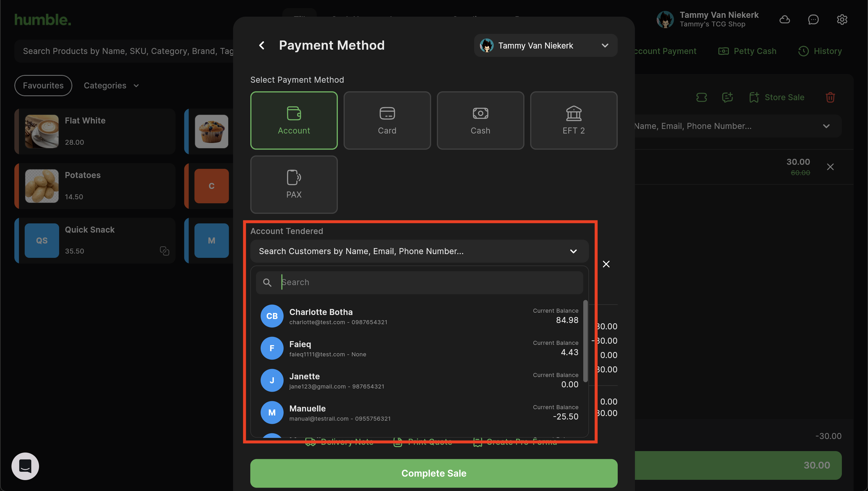This screenshot has width=868, height=491.
Task: Choose the PAX terminal payment
Action: point(294,184)
